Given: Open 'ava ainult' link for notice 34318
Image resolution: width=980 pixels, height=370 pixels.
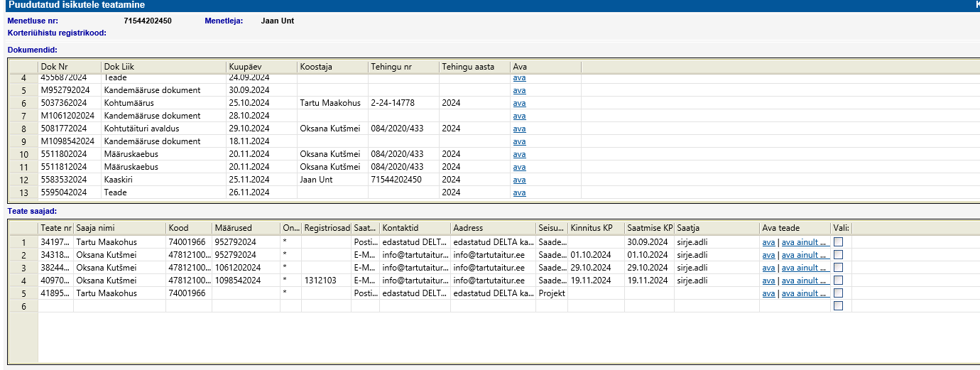Looking at the screenshot, I should coord(805,255).
